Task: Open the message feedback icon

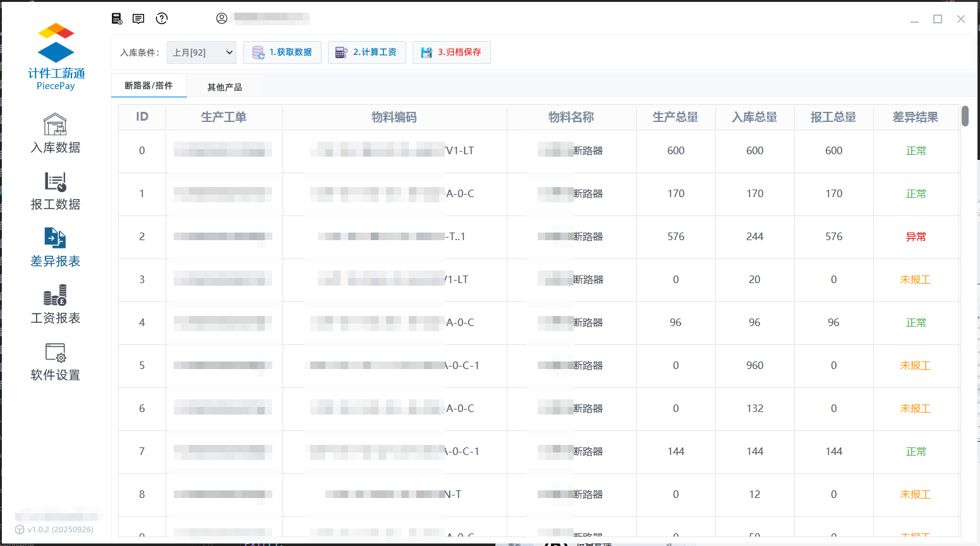Action: pyautogui.click(x=138, y=18)
